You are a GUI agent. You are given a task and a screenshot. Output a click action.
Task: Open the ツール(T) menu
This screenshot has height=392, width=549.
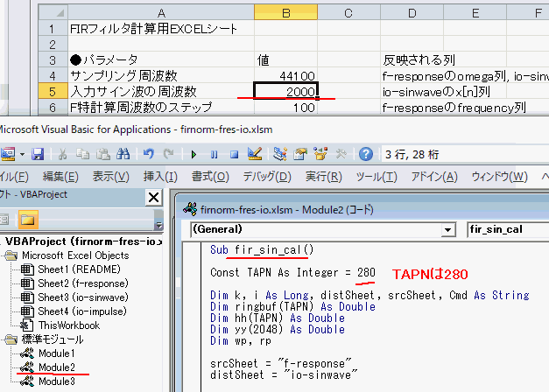377,177
